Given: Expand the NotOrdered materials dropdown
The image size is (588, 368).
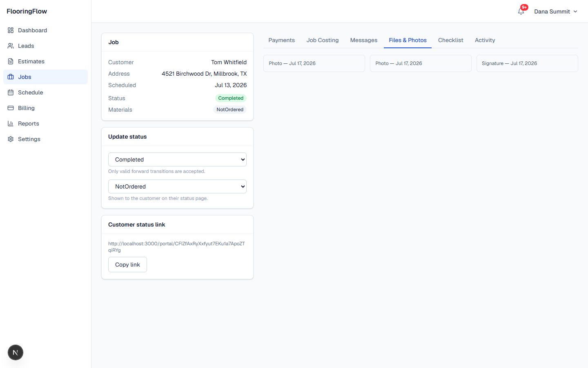Looking at the screenshot, I should (177, 186).
